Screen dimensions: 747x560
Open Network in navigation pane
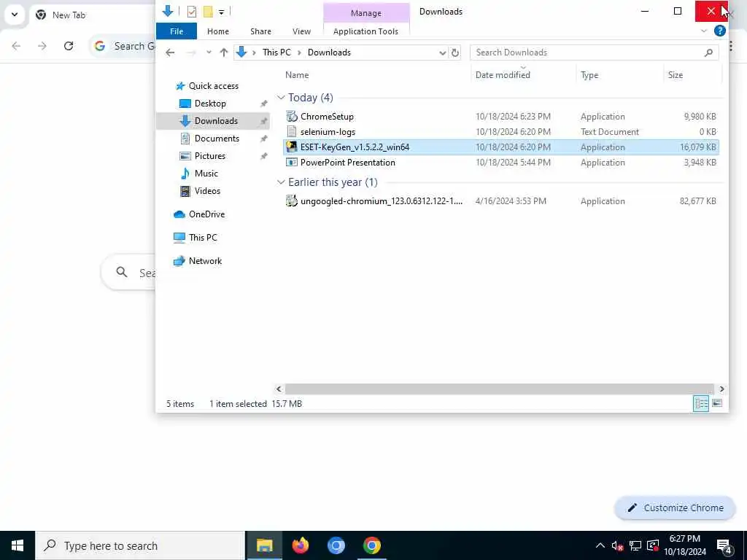click(205, 261)
